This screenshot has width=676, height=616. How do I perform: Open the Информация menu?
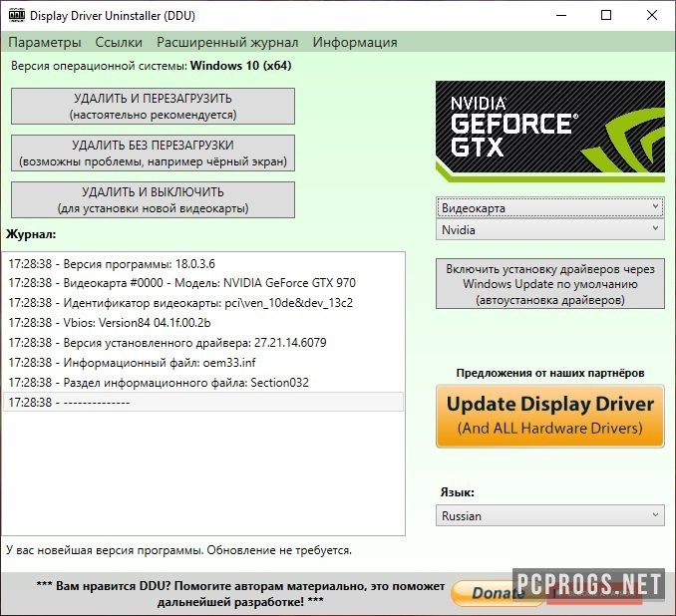click(x=355, y=42)
